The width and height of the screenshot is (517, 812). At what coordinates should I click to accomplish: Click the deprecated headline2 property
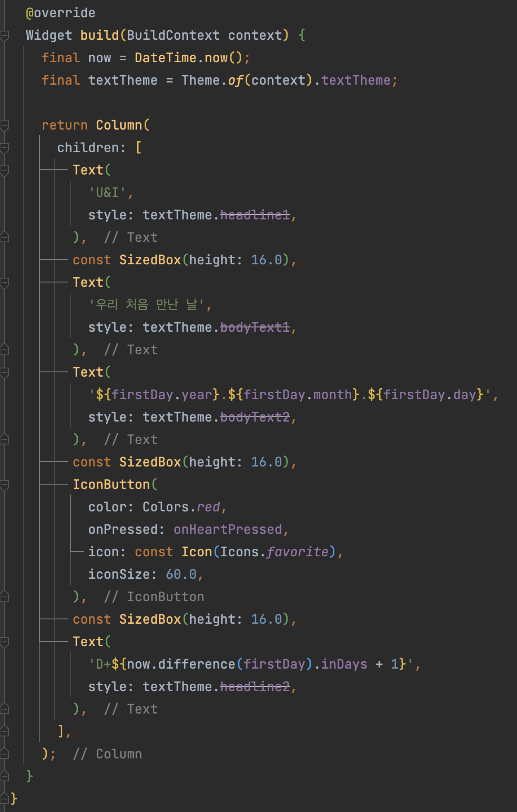tap(255, 687)
